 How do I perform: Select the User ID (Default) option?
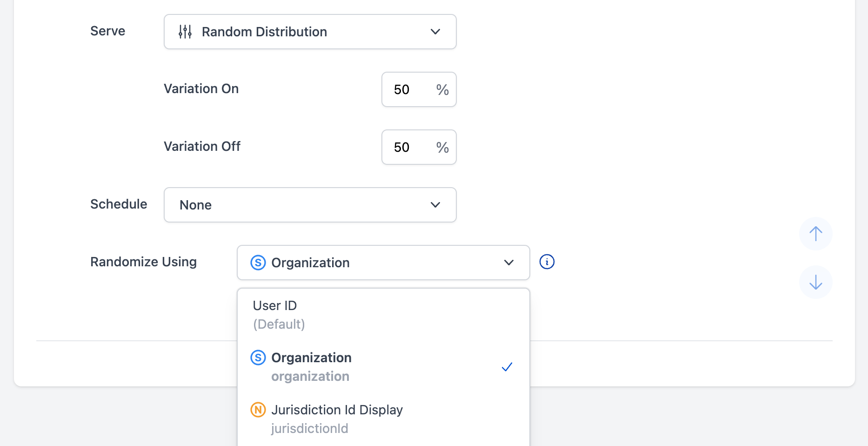click(326, 314)
